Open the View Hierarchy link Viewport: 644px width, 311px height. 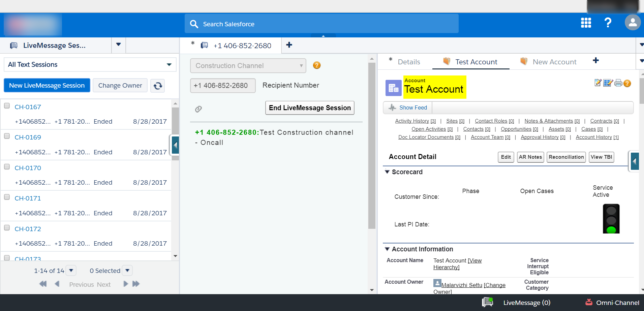[x=458, y=264]
